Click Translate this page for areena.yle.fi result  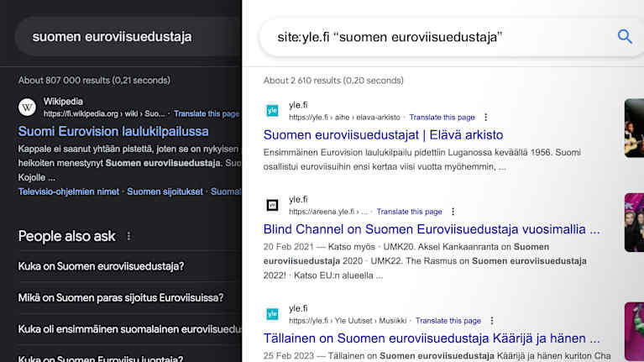tap(409, 212)
